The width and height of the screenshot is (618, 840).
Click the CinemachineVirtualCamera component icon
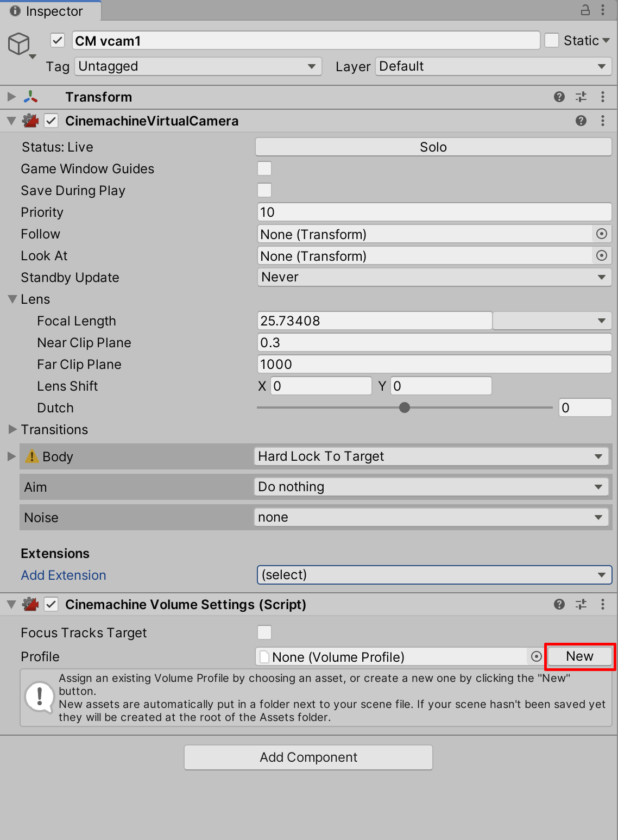point(31,121)
